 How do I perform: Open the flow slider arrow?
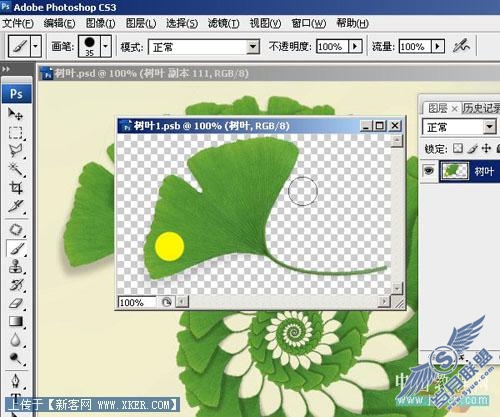(438, 46)
